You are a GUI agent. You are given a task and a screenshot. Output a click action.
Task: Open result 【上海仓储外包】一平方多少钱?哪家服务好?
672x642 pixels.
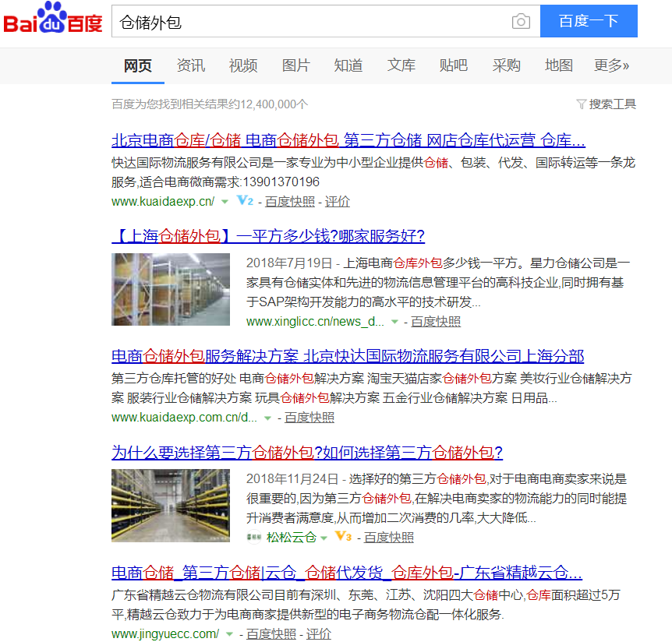click(268, 236)
